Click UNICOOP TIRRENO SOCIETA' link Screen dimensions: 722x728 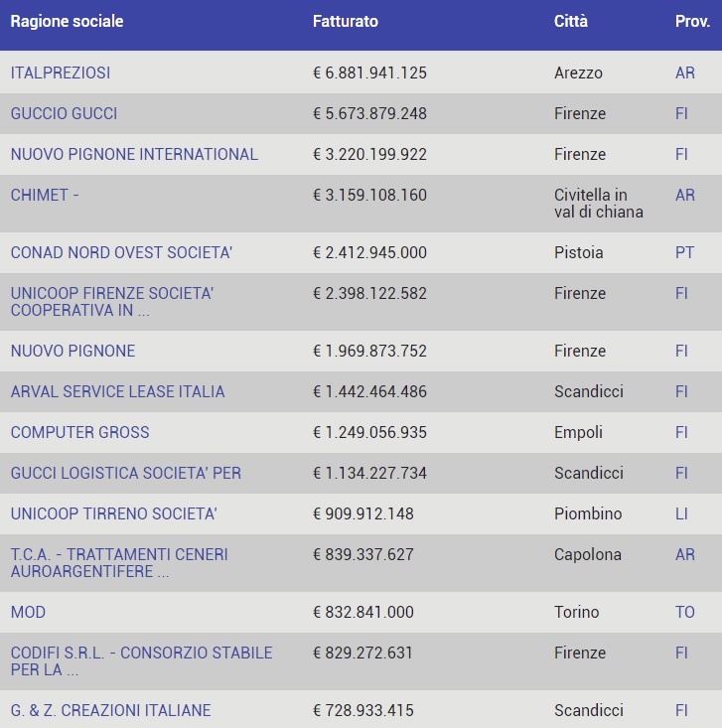(x=113, y=513)
